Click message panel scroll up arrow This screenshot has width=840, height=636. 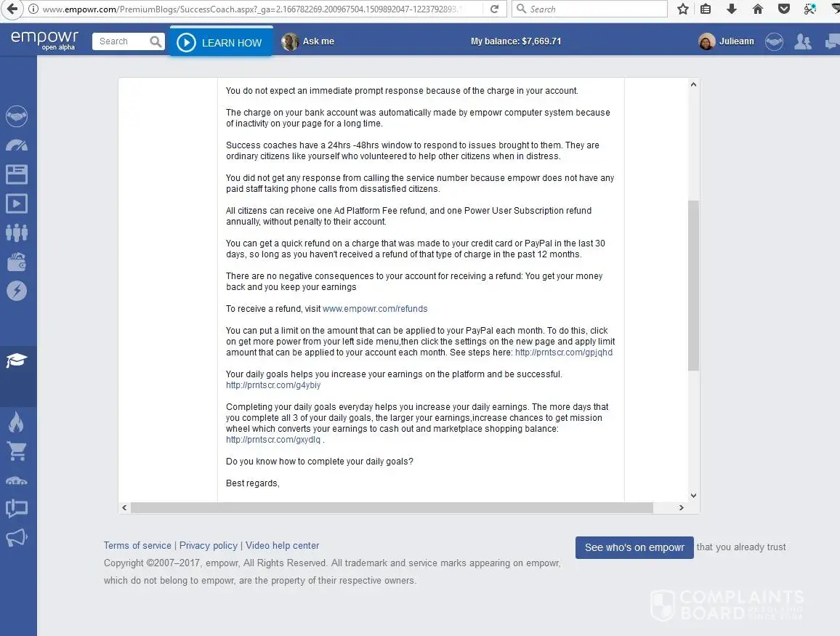[x=693, y=84]
